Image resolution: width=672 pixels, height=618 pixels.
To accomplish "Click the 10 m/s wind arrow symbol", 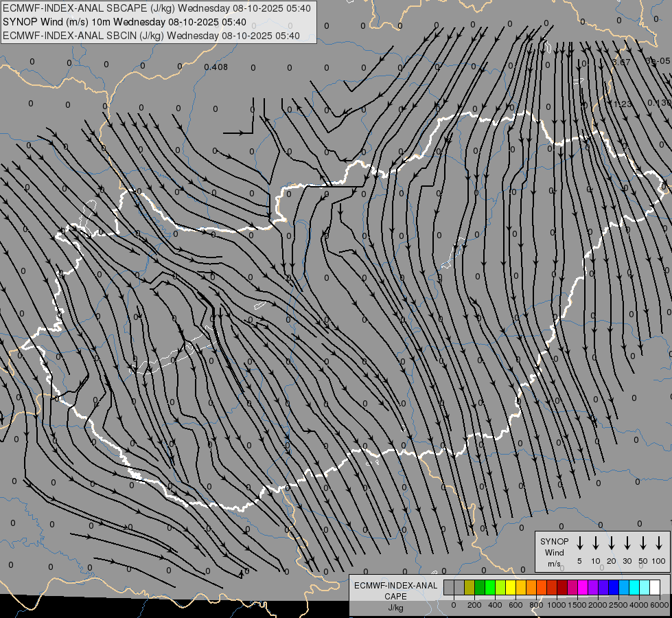I will tap(596, 543).
